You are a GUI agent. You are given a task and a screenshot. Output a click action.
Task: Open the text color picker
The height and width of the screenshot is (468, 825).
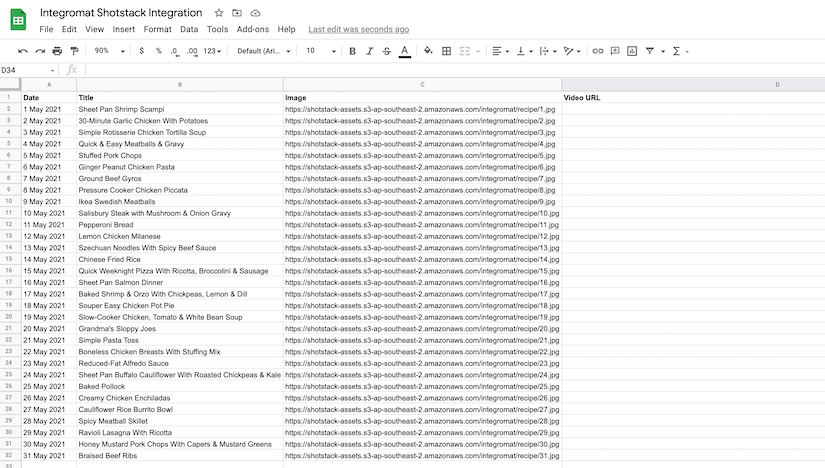[x=405, y=51]
